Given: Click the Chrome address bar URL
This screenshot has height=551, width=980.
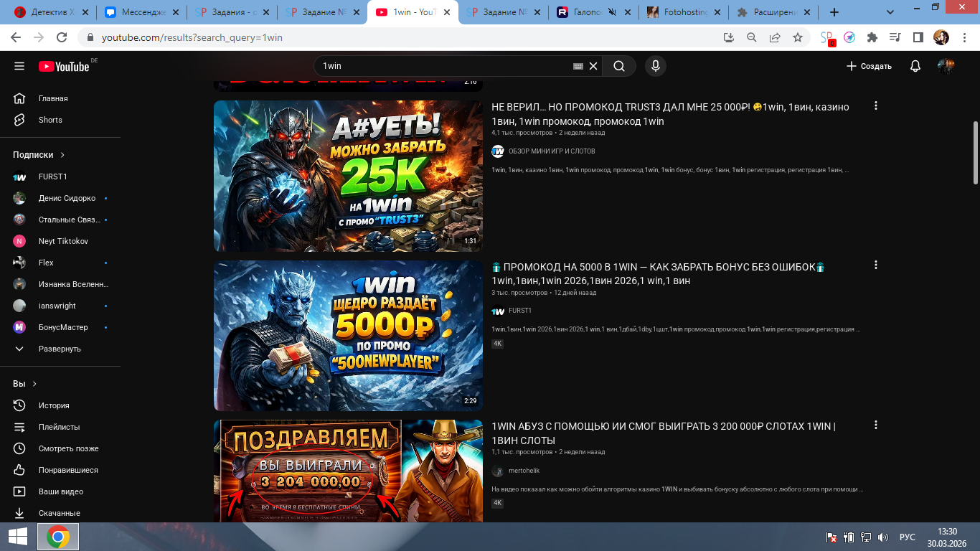Looking at the screenshot, I should click(192, 37).
